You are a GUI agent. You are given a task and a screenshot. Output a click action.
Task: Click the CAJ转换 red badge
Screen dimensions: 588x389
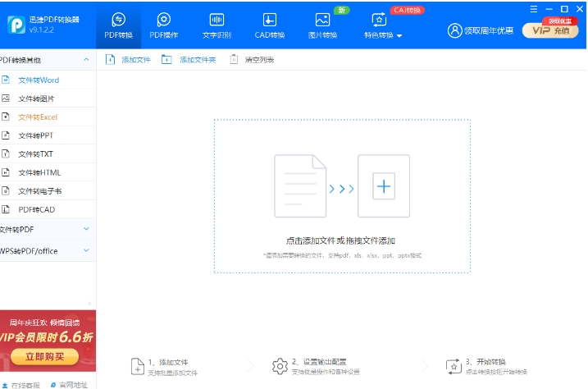click(x=408, y=10)
